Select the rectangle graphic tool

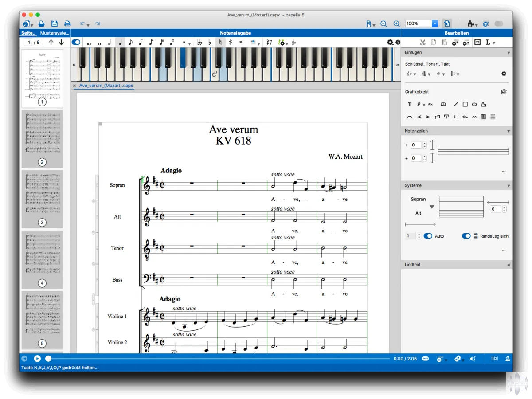point(465,105)
